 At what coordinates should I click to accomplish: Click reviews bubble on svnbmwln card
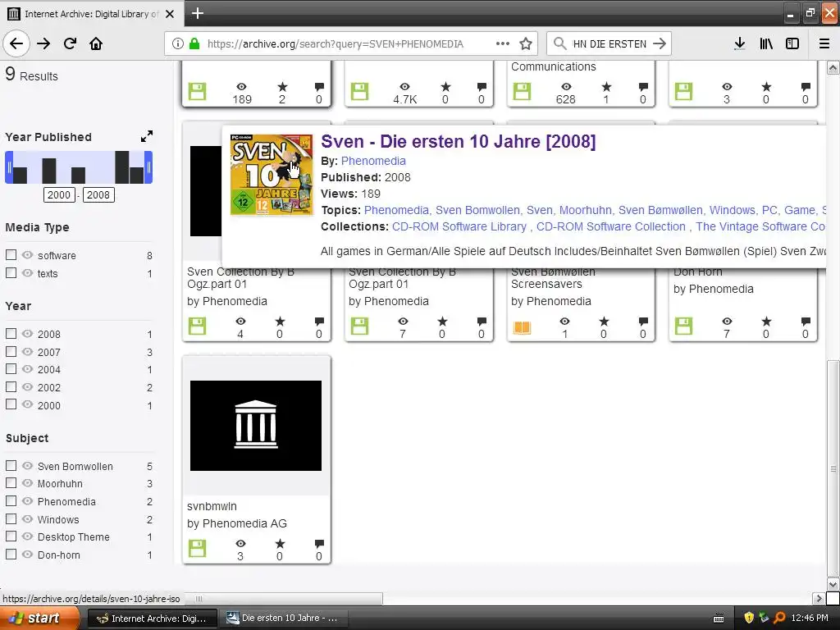(x=319, y=544)
